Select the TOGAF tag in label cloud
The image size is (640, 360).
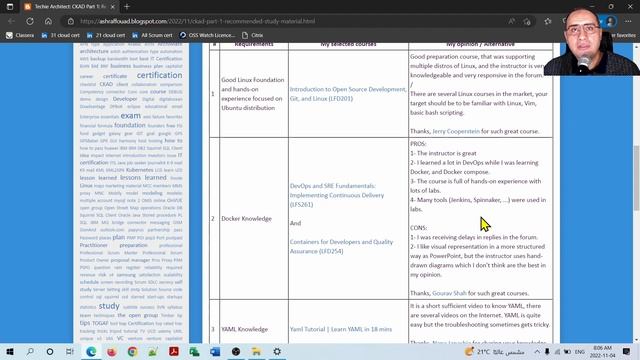coord(100,323)
